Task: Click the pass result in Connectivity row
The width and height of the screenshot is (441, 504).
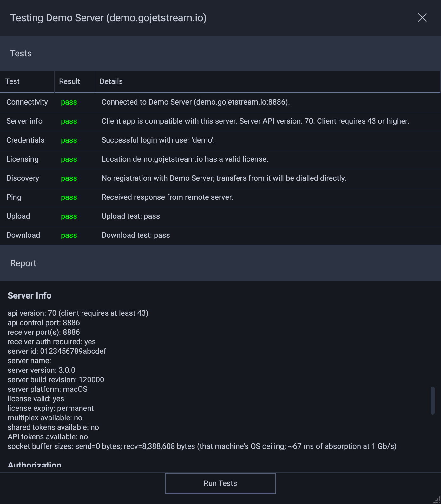Action: pyautogui.click(x=69, y=102)
